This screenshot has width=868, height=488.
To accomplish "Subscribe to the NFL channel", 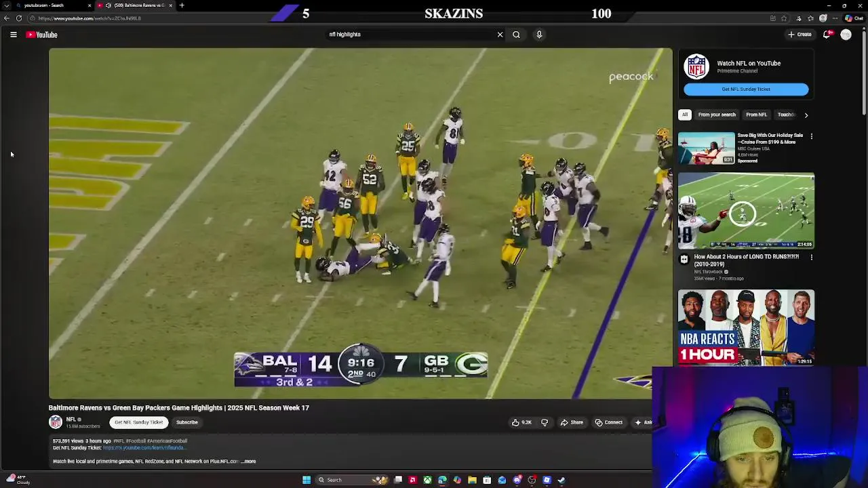I will click(x=187, y=422).
